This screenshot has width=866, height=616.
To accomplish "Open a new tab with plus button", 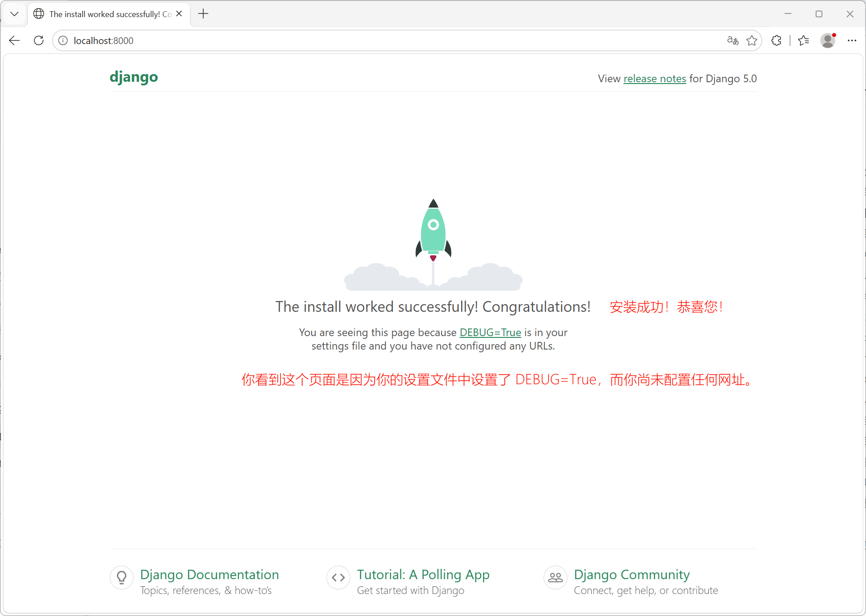I will tap(203, 14).
